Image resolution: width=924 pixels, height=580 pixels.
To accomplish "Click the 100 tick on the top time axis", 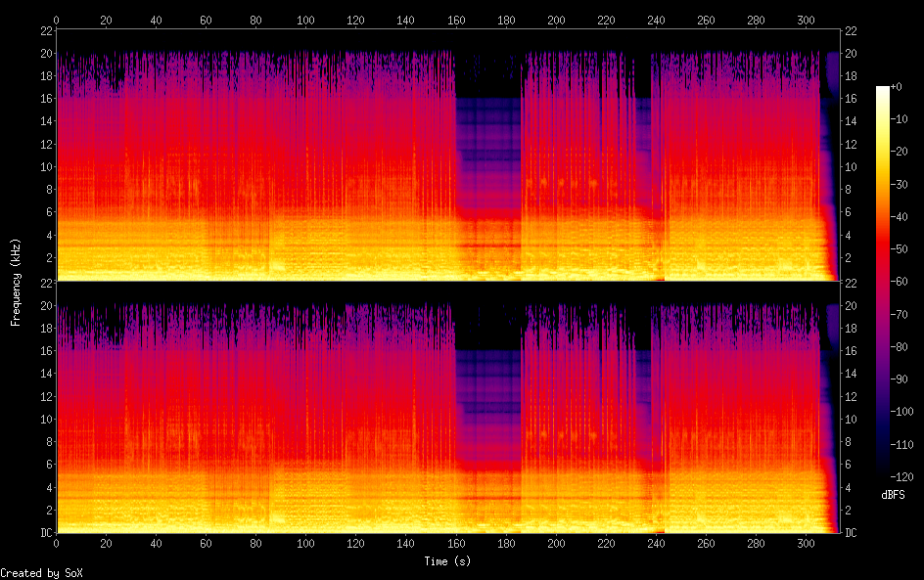I will (x=306, y=20).
